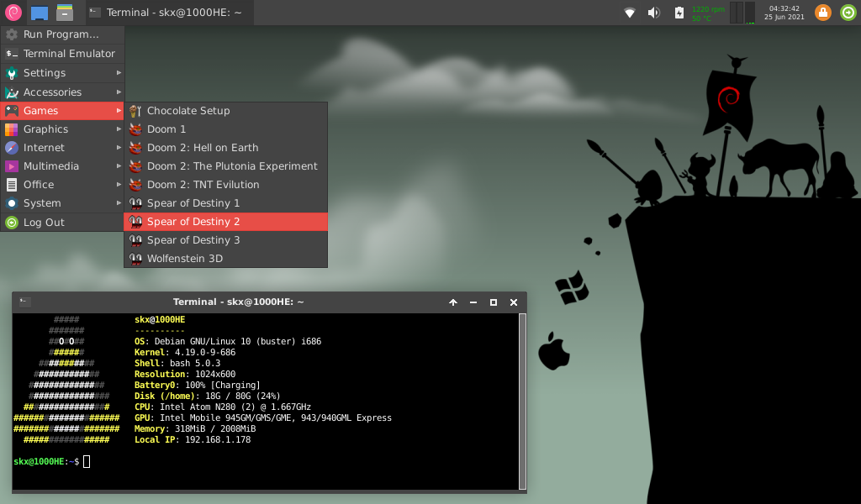Open the Debian swirl applications menu button
Screen dimensions: 861x504
[13, 12]
